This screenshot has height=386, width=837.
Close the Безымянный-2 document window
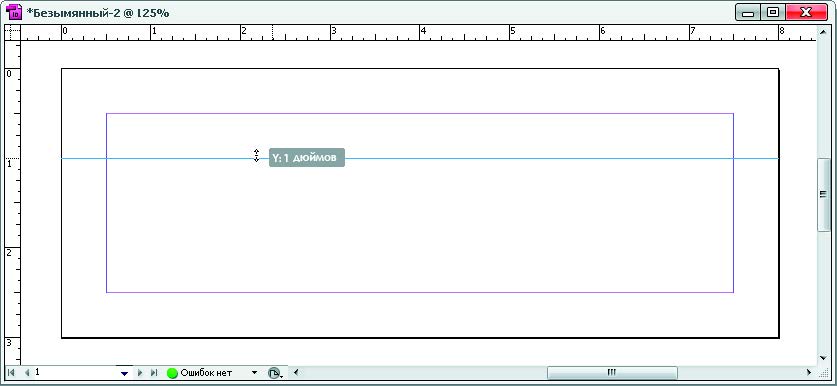(806, 12)
